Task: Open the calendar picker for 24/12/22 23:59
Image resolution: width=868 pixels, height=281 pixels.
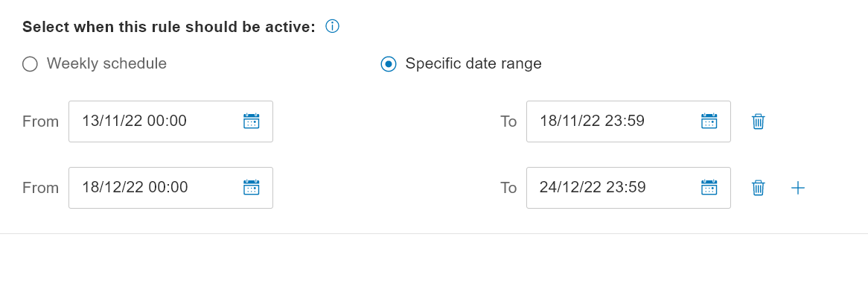Action: coord(709,187)
